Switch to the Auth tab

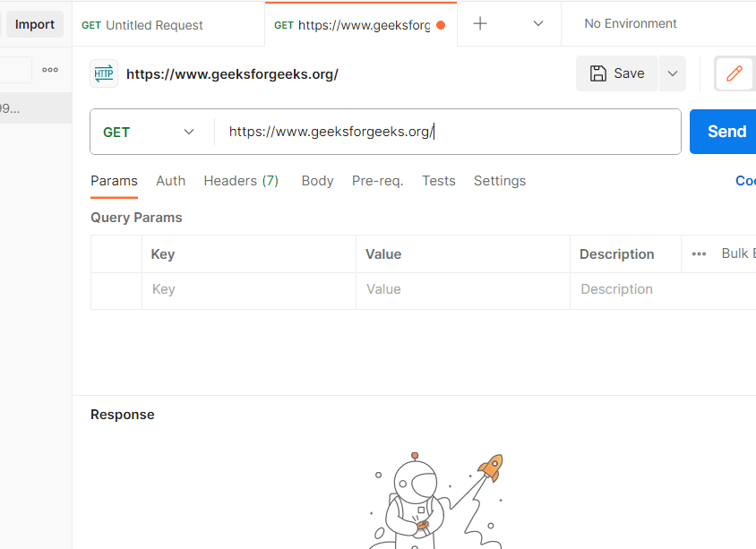tap(171, 181)
